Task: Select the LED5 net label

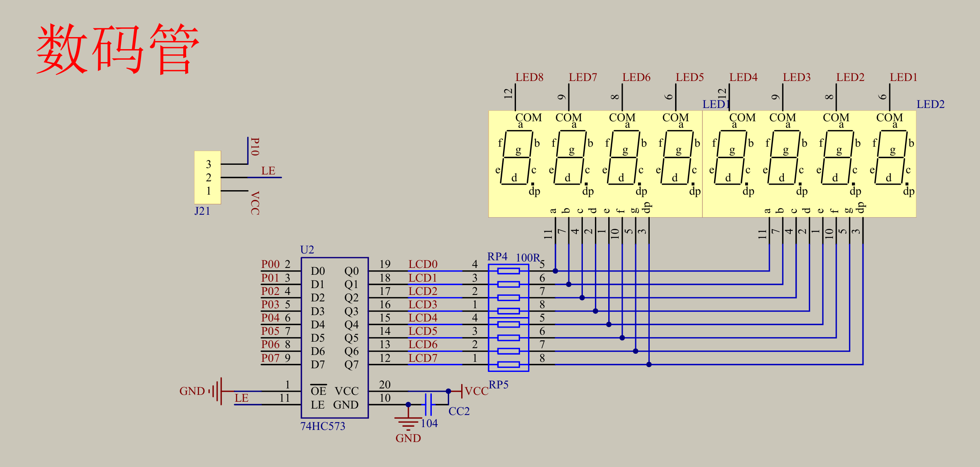Action: (689, 77)
